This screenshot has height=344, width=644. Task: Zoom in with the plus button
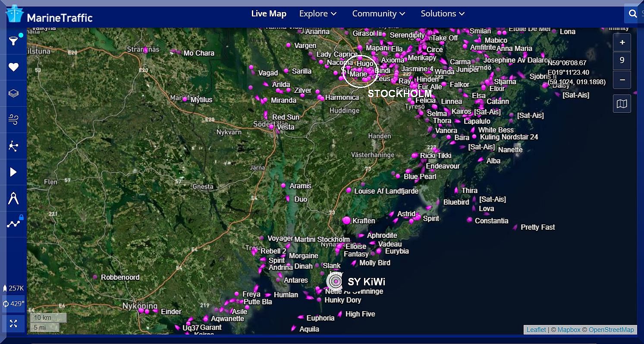coord(622,43)
